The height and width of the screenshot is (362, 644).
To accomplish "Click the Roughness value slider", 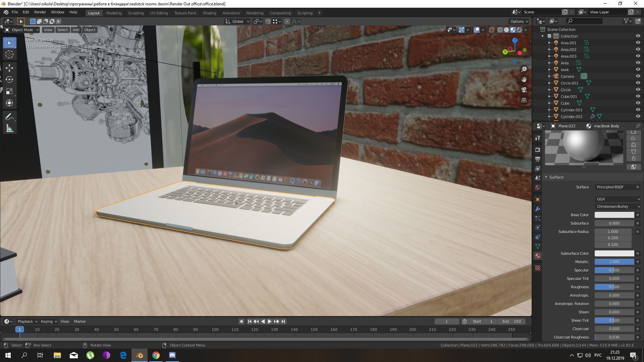I will coord(614,287).
